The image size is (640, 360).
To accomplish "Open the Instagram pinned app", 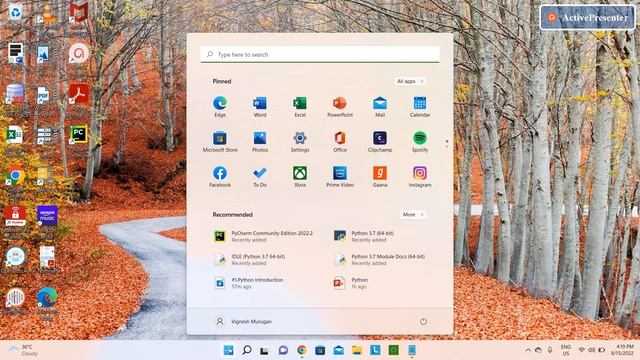I will (x=420, y=177).
